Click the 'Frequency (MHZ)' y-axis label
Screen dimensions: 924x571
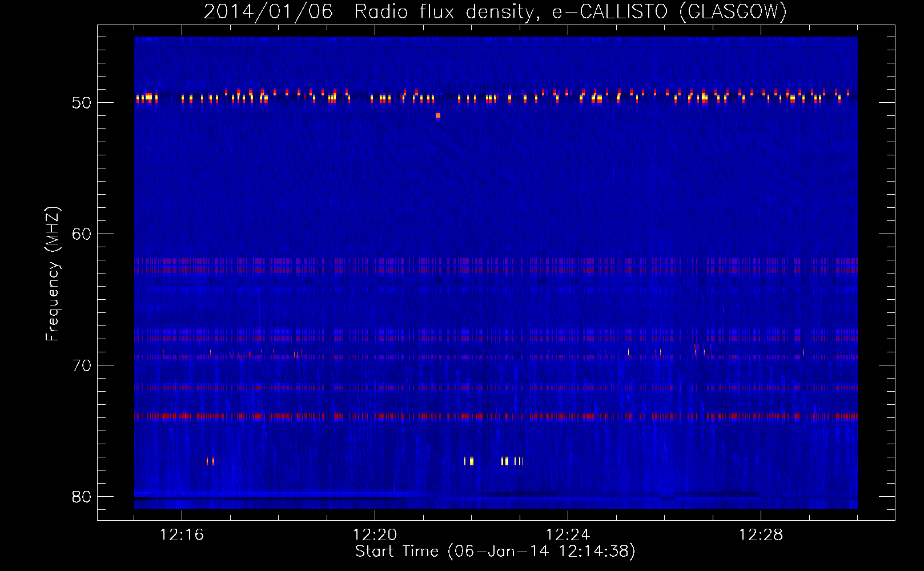coord(53,274)
